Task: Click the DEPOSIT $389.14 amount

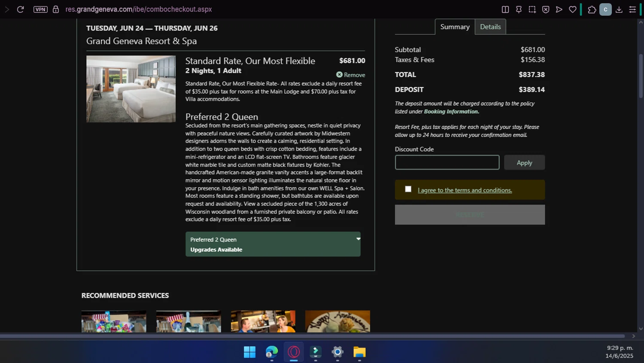Action: click(x=532, y=90)
